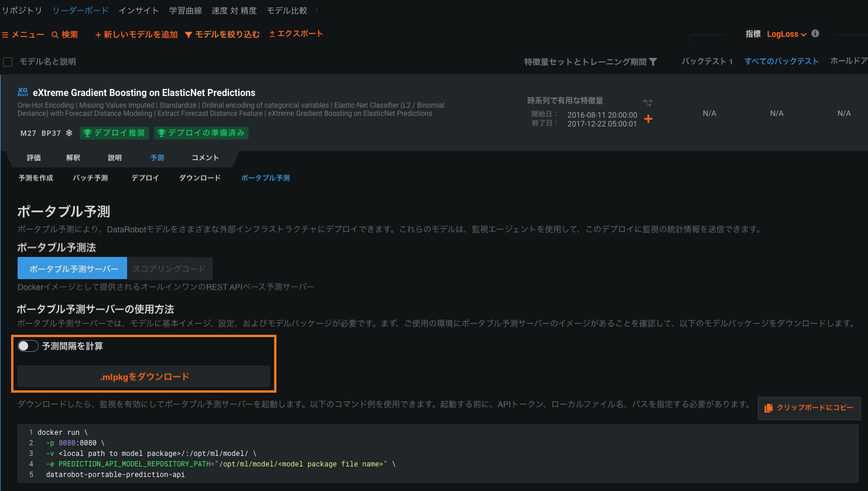Click the feature list filter funnel icon
Image resolution: width=868 pixels, height=491 pixels.
tap(653, 62)
